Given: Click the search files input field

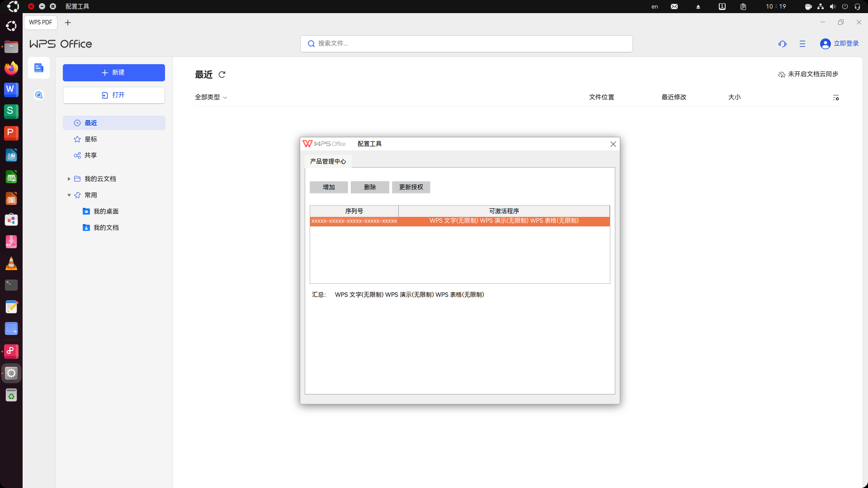Looking at the screenshot, I should (x=467, y=44).
